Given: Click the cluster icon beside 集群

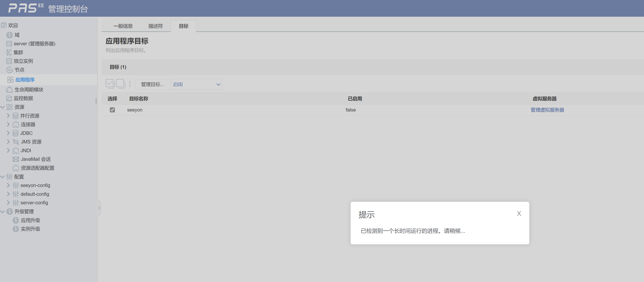Looking at the screenshot, I should coord(9,52).
